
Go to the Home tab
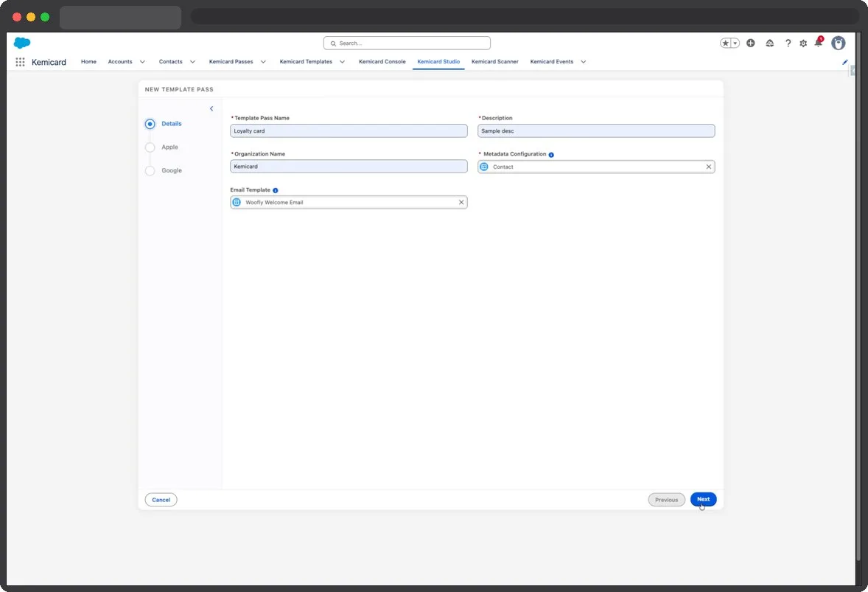pos(88,61)
